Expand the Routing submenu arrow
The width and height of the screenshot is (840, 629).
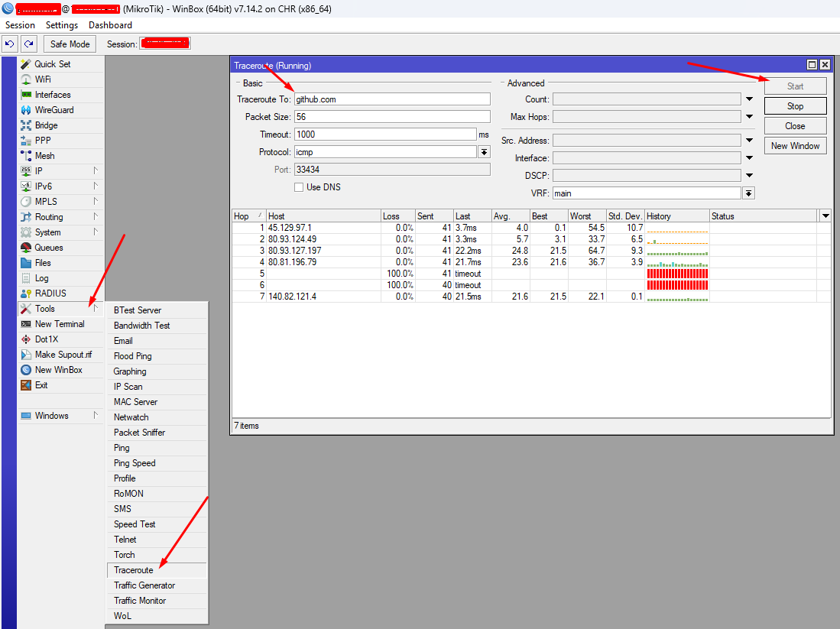(96, 216)
